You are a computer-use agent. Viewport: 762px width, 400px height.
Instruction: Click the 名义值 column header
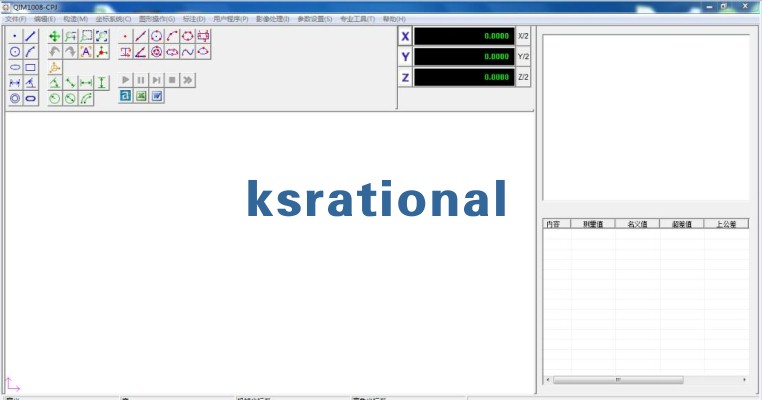click(x=636, y=225)
